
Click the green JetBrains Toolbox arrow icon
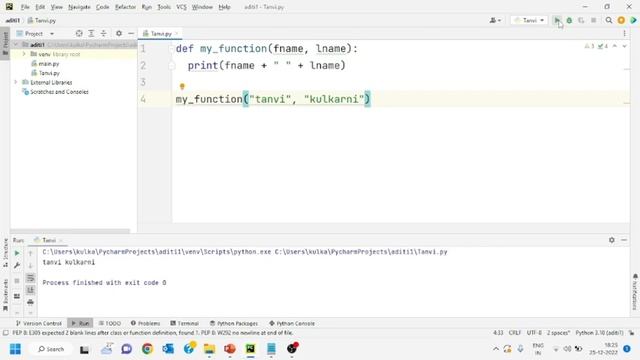tap(633, 20)
